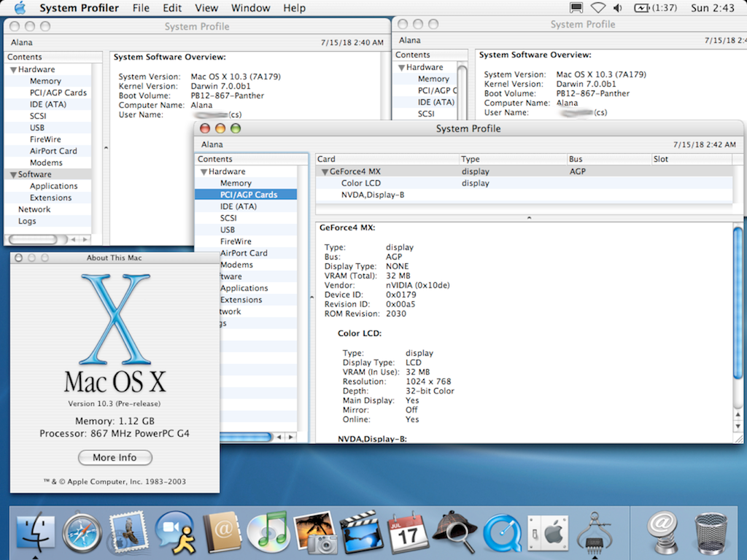Select IDE (ATA) in back right window
The image size is (747, 560).
pos(425,102)
